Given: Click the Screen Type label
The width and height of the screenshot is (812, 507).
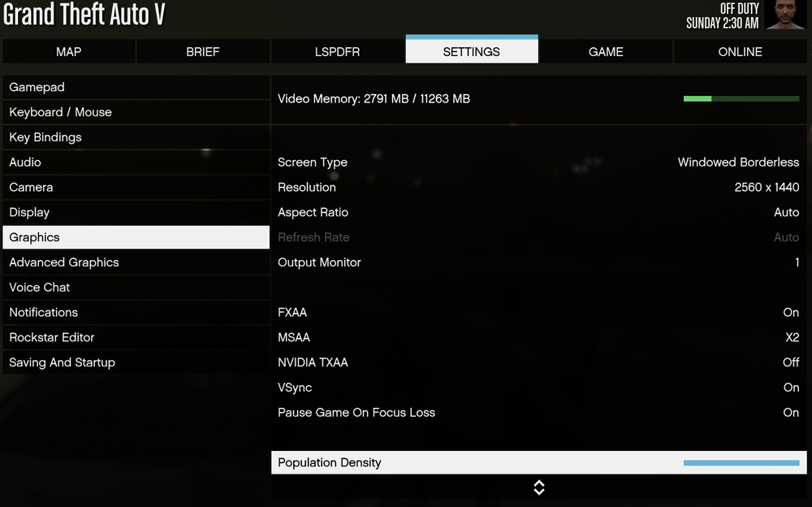Looking at the screenshot, I should [313, 162].
